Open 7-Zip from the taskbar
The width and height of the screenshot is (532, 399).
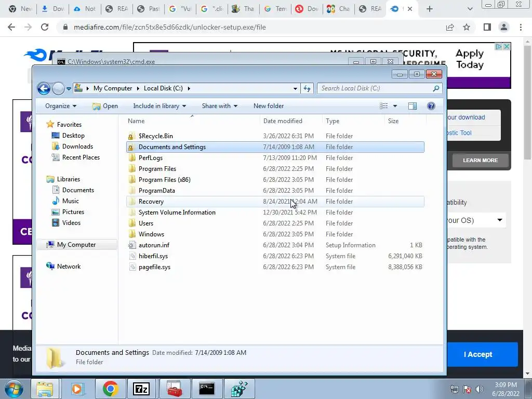(141, 389)
